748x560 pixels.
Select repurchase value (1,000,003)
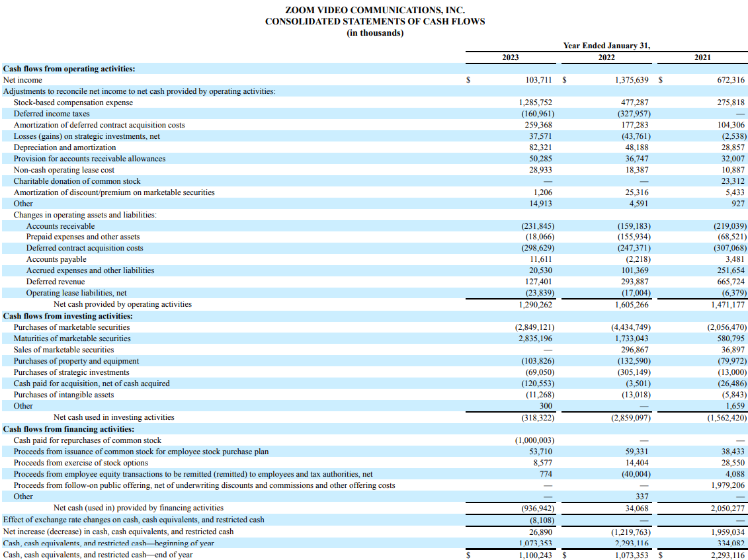535,440
